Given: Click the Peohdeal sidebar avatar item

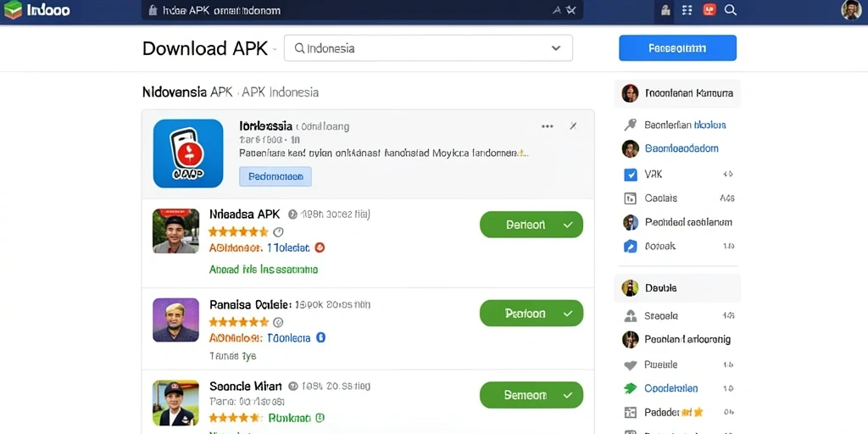Looking at the screenshot, I should pos(631,223).
